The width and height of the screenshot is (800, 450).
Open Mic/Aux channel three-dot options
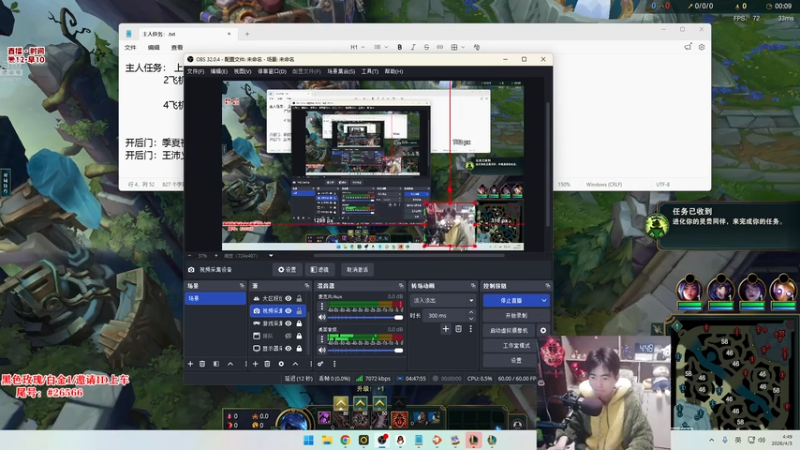click(321, 306)
